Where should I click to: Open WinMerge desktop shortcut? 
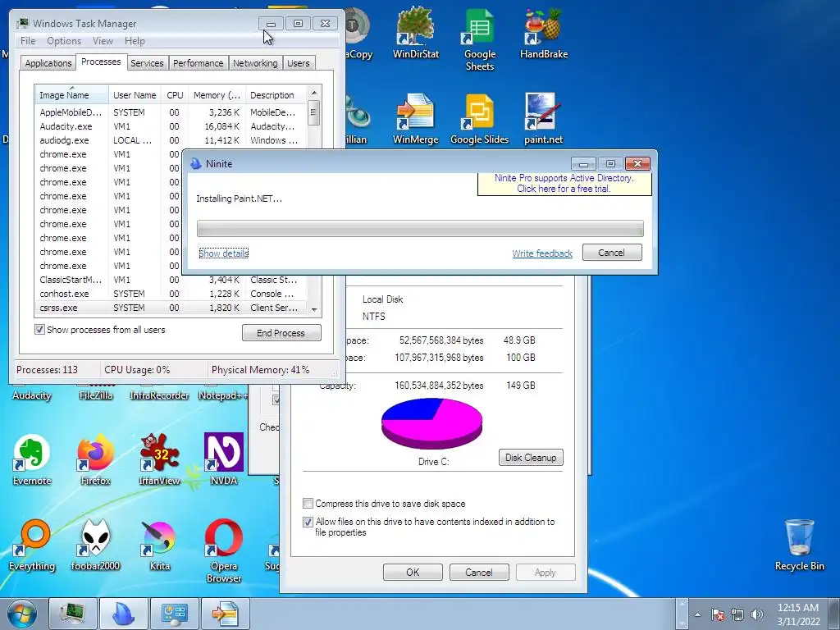coord(415,119)
